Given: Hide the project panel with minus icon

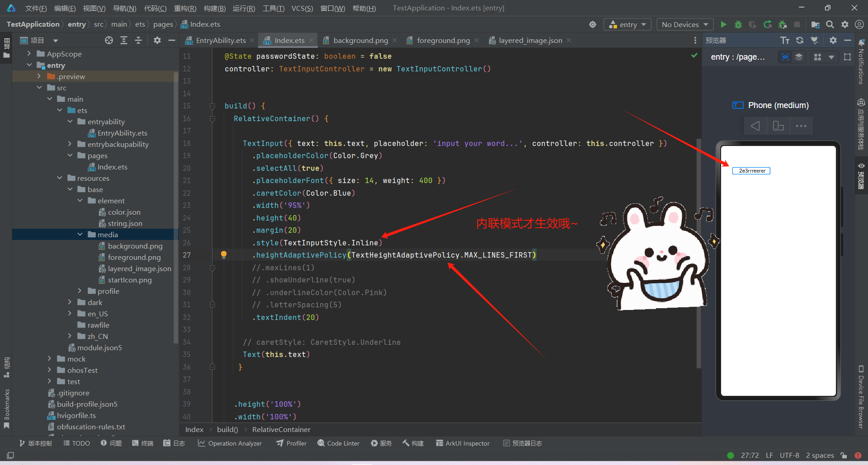Looking at the screenshot, I should coord(172,41).
